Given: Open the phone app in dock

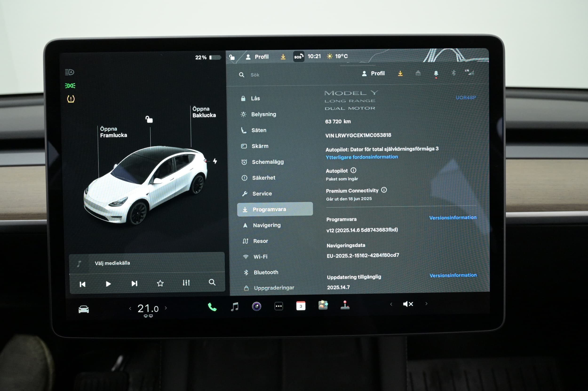Looking at the screenshot, I should (x=212, y=307).
